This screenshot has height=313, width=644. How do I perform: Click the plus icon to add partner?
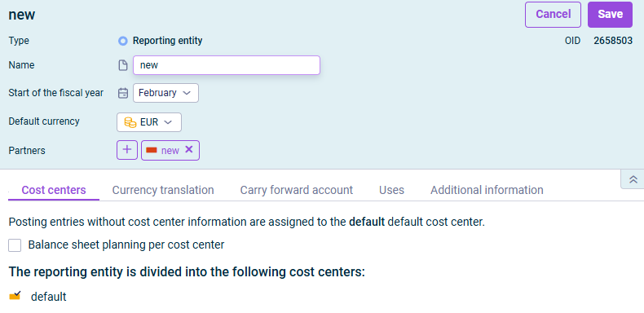pos(127,150)
